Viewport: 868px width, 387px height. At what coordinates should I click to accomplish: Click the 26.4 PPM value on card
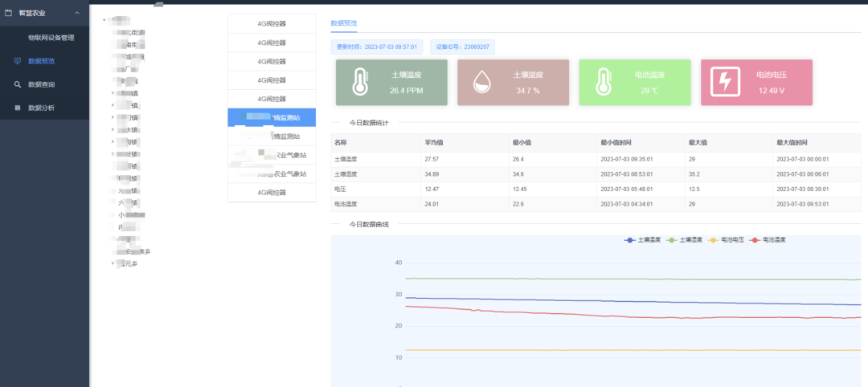406,90
